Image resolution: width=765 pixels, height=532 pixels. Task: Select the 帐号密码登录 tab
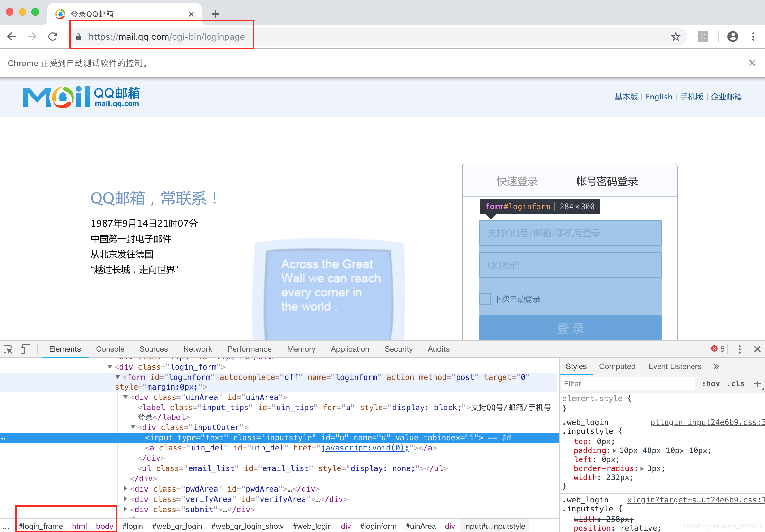point(607,181)
